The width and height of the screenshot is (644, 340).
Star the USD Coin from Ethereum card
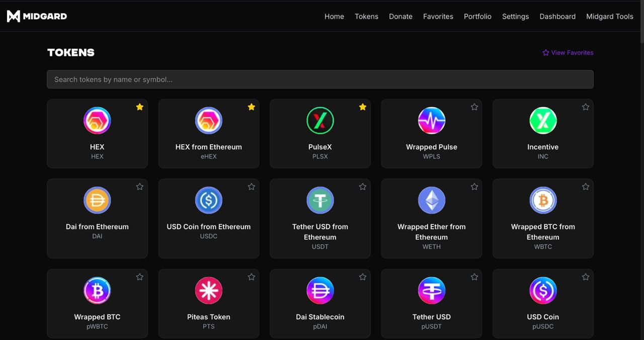[252, 187]
